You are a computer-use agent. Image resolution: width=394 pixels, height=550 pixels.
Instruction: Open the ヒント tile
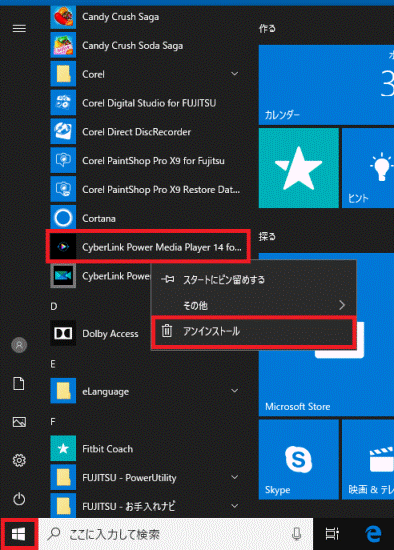(x=368, y=168)
